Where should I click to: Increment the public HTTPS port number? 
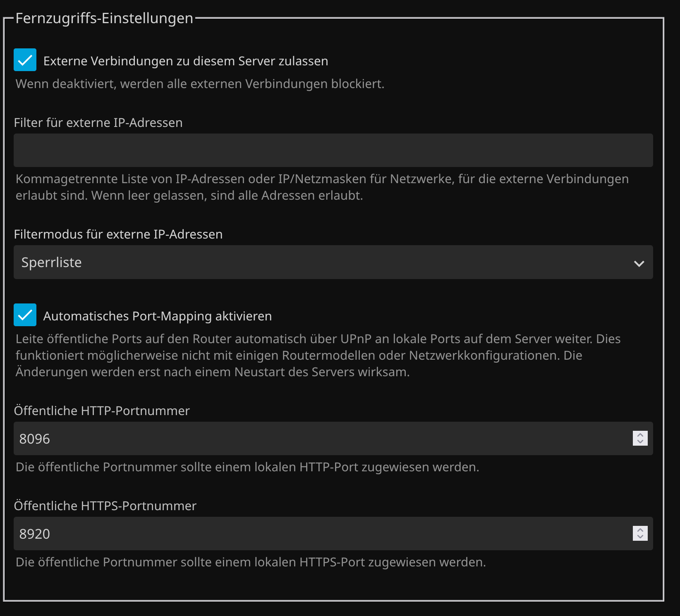point(640,530)
